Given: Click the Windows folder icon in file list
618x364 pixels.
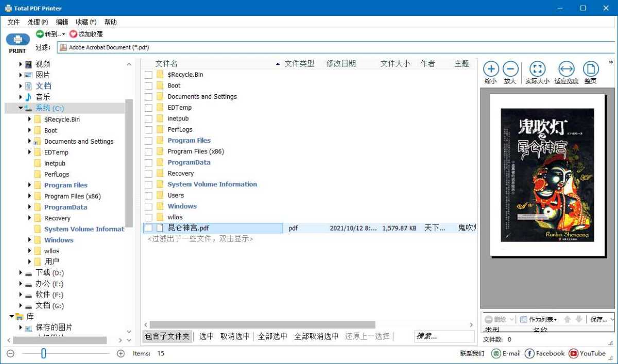Looking at the screenshot, I should click(160, 206).
